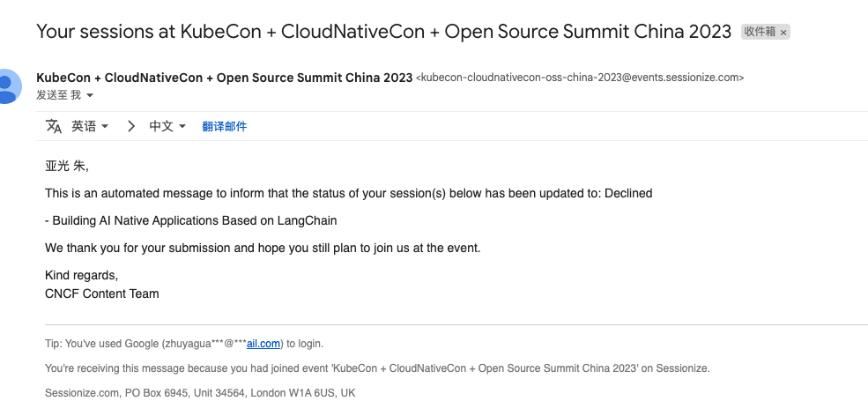The width and height of the screenshot is (868, 416).
Task: Click the 'You're receiving this message' notice
Action: (376, 368)
